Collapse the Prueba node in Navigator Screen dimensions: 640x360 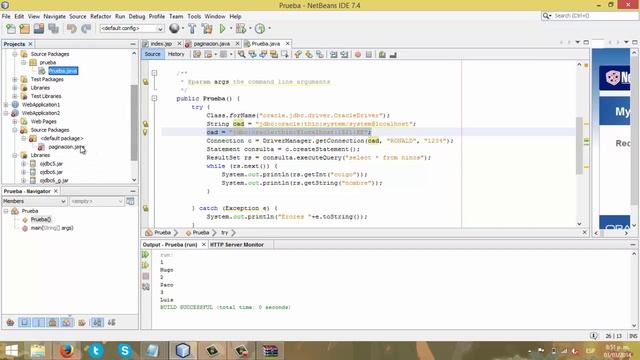[6, 211]
